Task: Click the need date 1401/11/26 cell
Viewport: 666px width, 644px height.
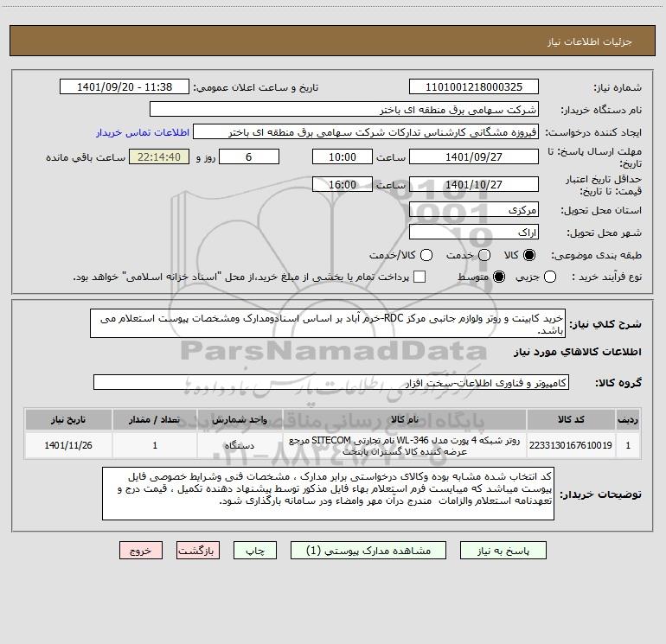Action: click(68, 445)
